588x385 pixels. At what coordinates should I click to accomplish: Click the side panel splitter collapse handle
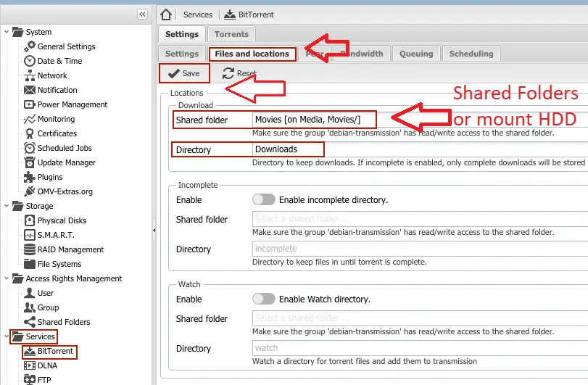coord(154,230)
